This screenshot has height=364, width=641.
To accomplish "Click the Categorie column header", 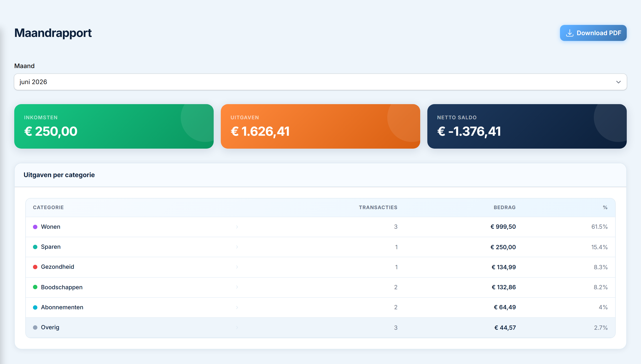I will pos(48,208).
